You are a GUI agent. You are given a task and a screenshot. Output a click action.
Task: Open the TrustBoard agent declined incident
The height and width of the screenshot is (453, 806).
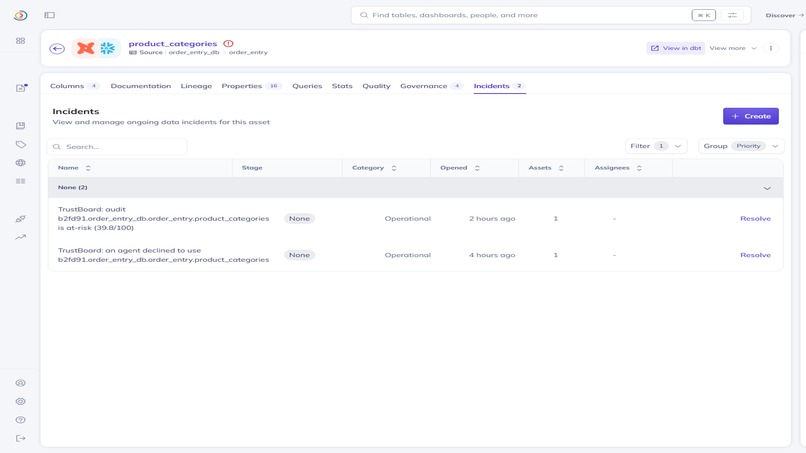pyautogui.click(x=163, y=255)
